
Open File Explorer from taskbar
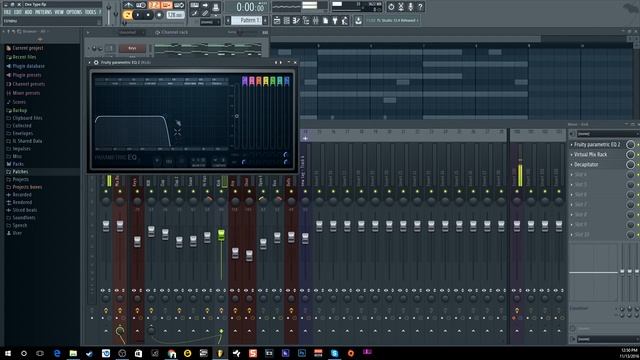point(73,353)
